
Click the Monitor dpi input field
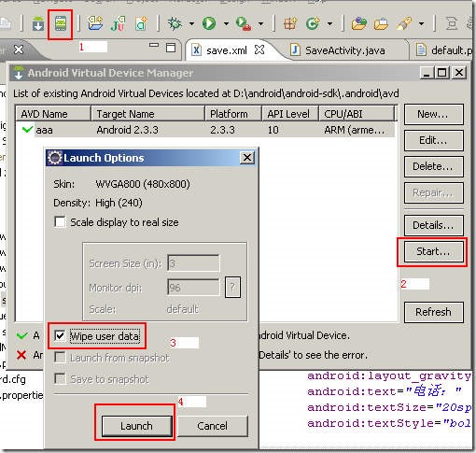click(x=193, y=287)
